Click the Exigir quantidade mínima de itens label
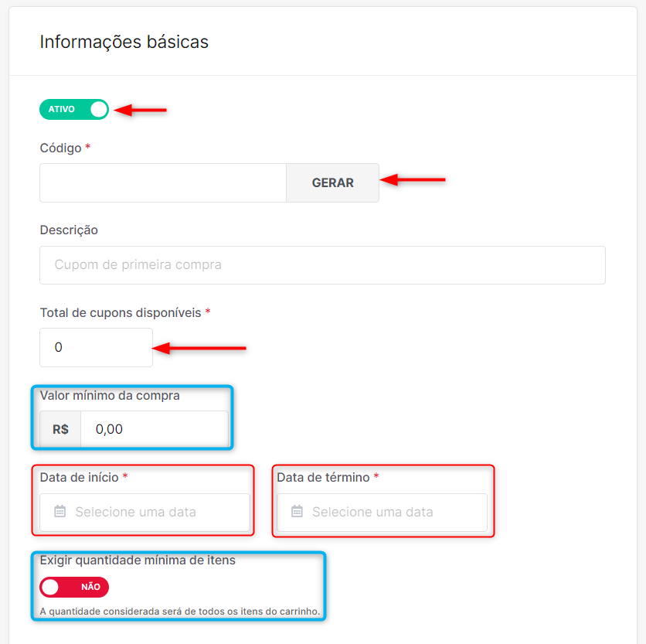The image size is (646, 644). pos(138,561)
